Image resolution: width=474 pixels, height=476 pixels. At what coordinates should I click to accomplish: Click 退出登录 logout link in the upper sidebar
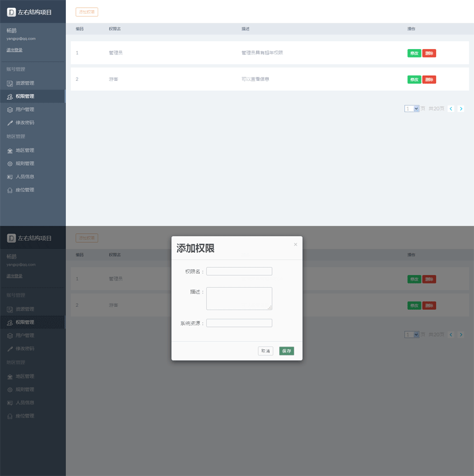click(x=14, y=50)
